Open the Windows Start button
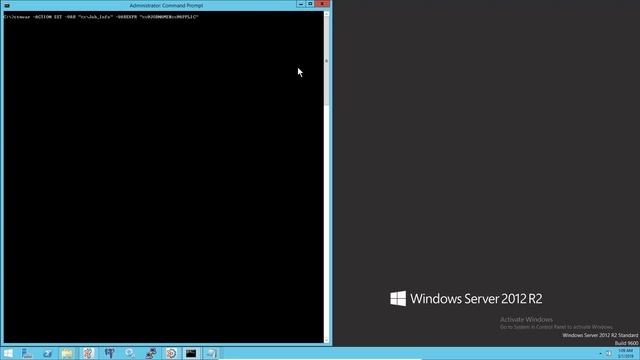The height and width of the screenshot is (360, 640). 8,353
